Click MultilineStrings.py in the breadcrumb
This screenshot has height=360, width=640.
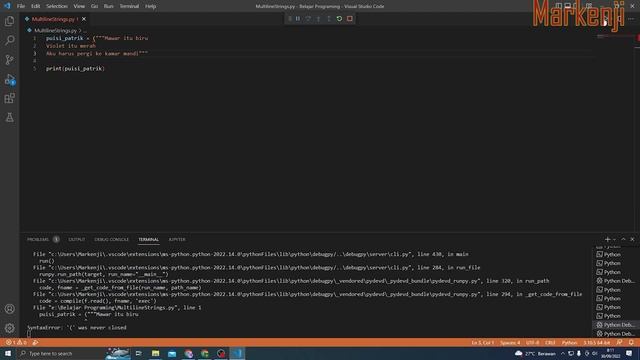click(56, 31)
